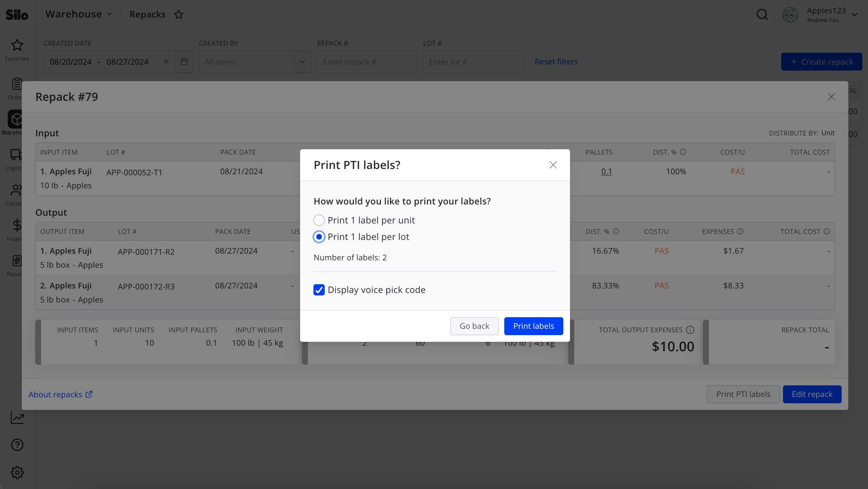The image size is (868, 489).
Task: Click the Silo logo
Action: pos(17,15)
